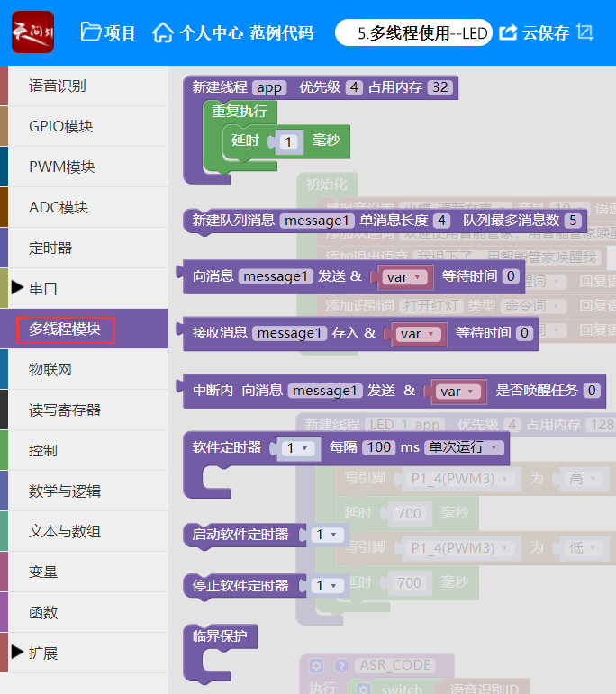The image size is (616, 694).
Task: Pick the 临界保护 block
Action: tap(220, 636)
